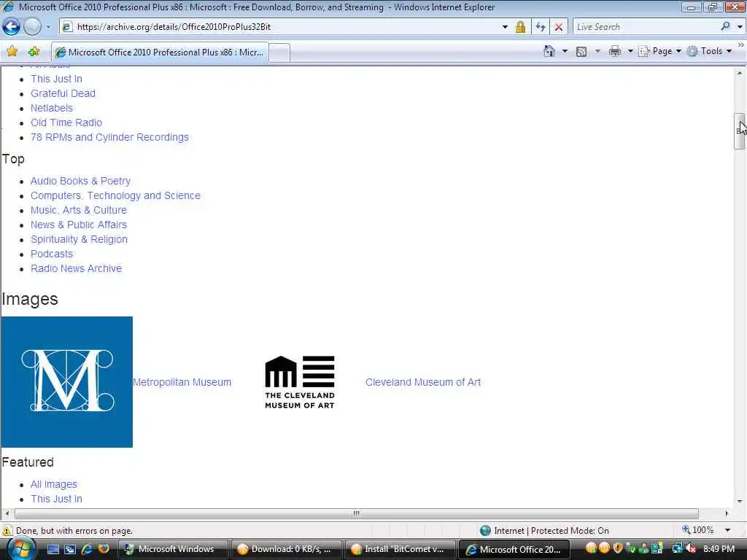Screen dimensions: 747x560
Task: Open the Tools menu
Action: click(709, 51)
